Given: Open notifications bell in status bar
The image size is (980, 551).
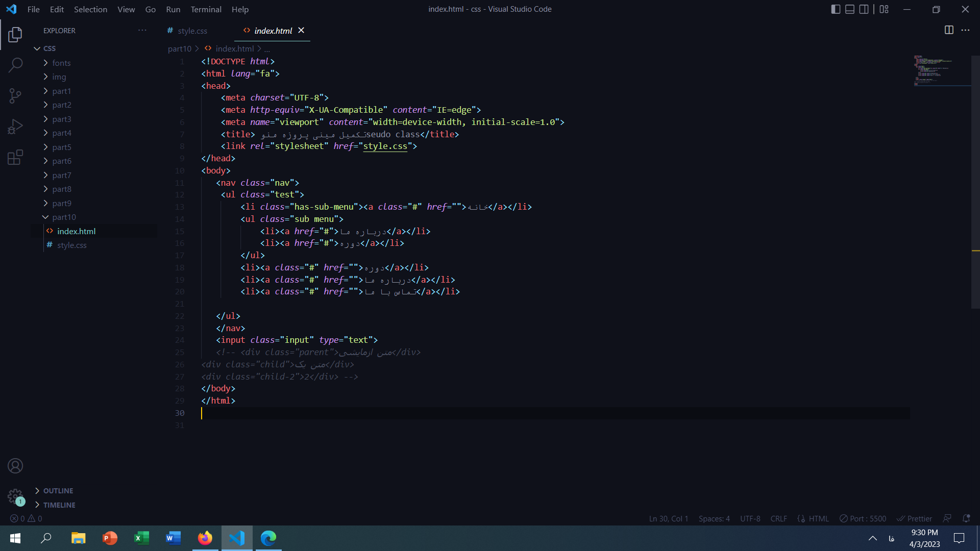Looking at the screenshot, I should coord(966,518).
